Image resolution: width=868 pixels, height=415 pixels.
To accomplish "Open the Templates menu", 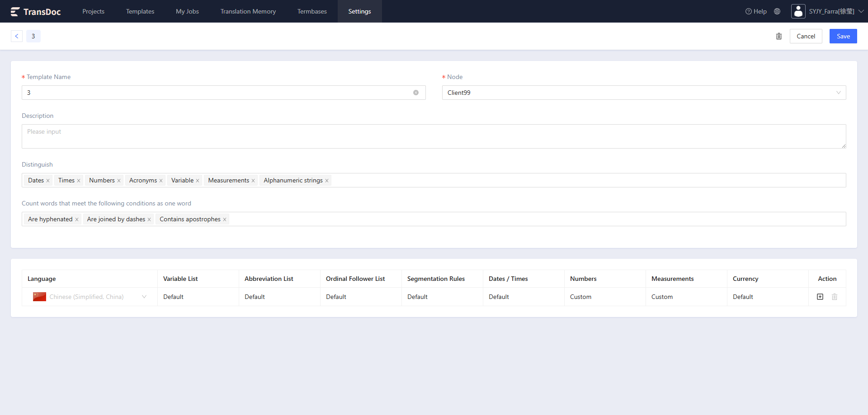I will point(140,11).
